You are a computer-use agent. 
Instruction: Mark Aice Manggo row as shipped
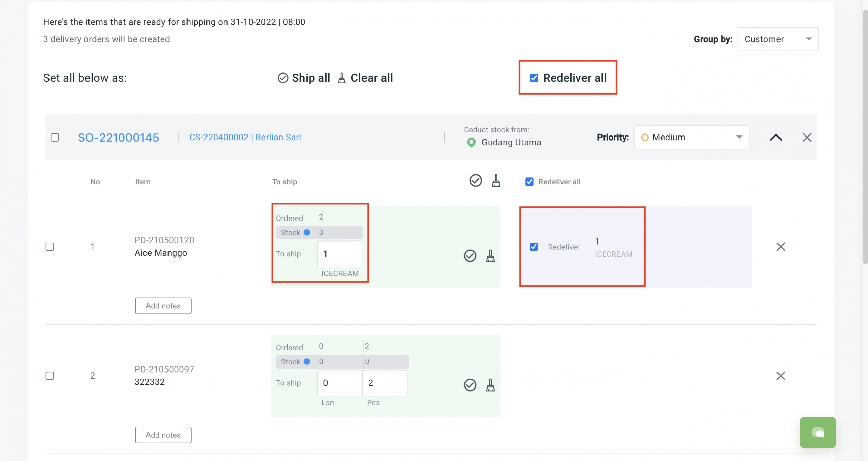(470, 256)
